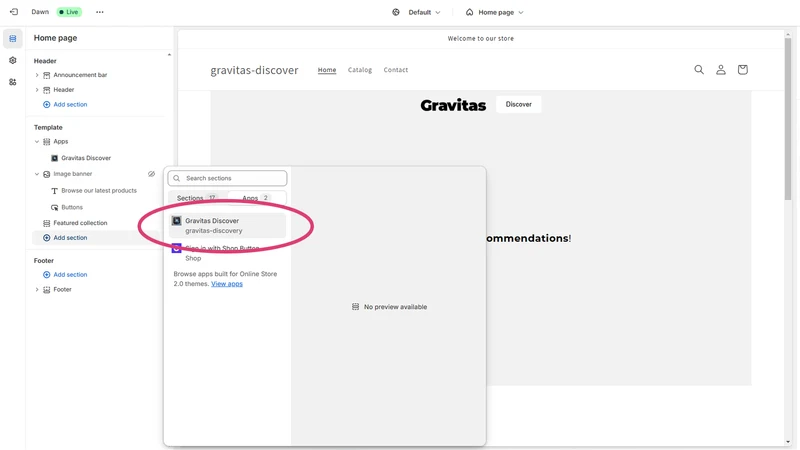This screenshot has width=800, height=450.
Task: Click the Buttons block icon
Action: click(x=55, y=208)
